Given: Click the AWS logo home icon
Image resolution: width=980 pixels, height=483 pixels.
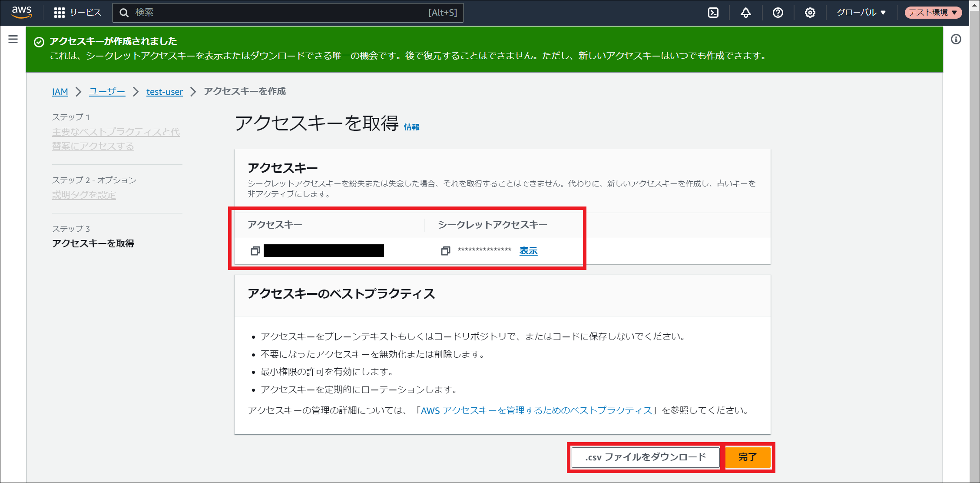Looking at the screenshot, I should coord(22,12).
